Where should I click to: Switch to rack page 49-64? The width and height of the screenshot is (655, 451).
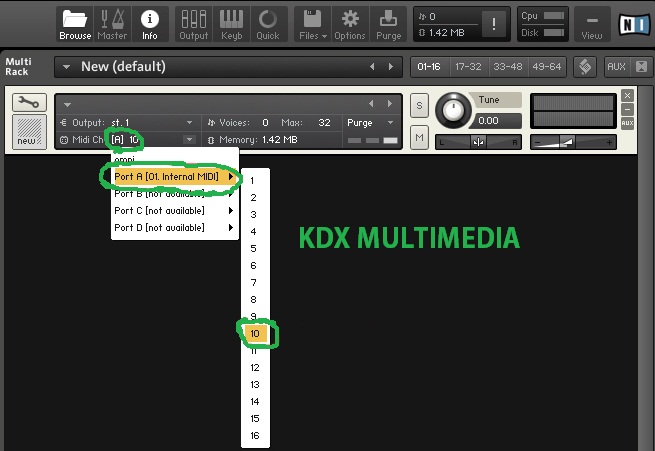[547, 67]
